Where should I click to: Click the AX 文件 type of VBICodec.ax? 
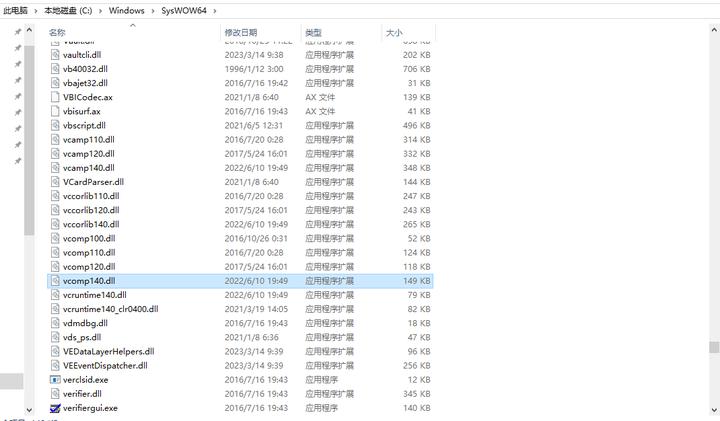pyautogui.click(x=320, y=97)
